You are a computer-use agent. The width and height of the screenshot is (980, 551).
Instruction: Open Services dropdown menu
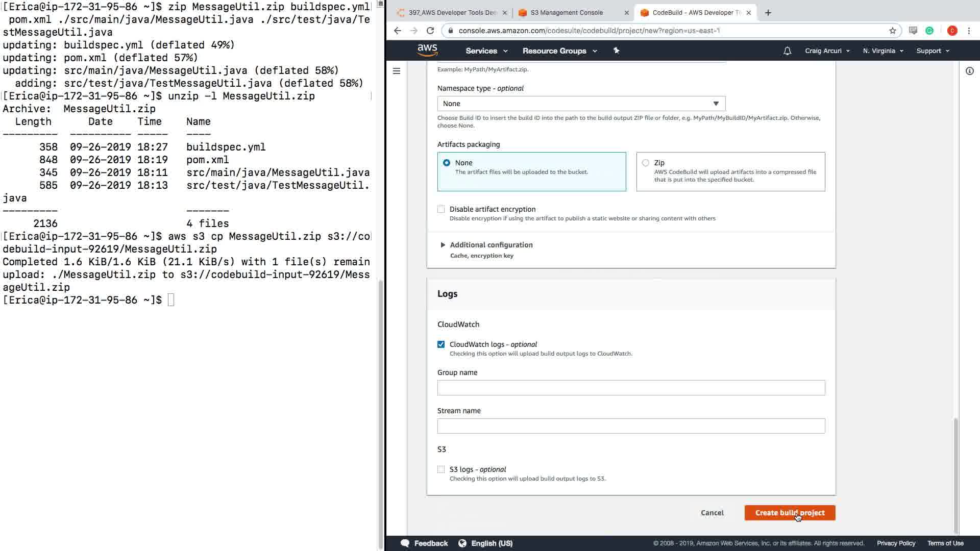click(486, 51)
